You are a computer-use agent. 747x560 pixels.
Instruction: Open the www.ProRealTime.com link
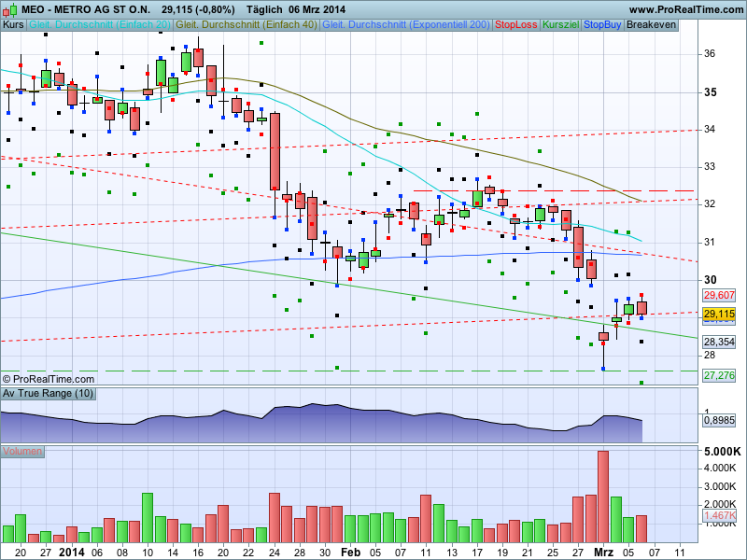[x=686, y=9]
